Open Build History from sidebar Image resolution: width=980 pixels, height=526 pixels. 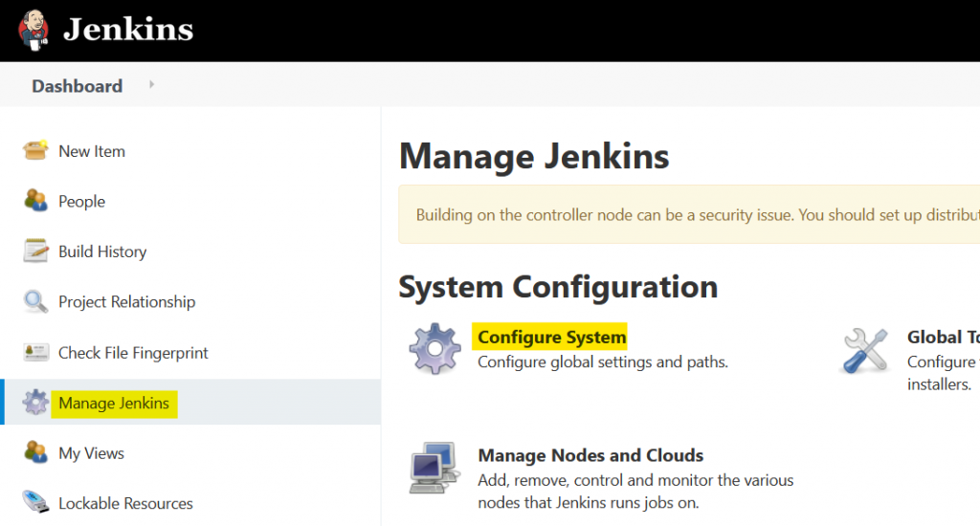102,252
